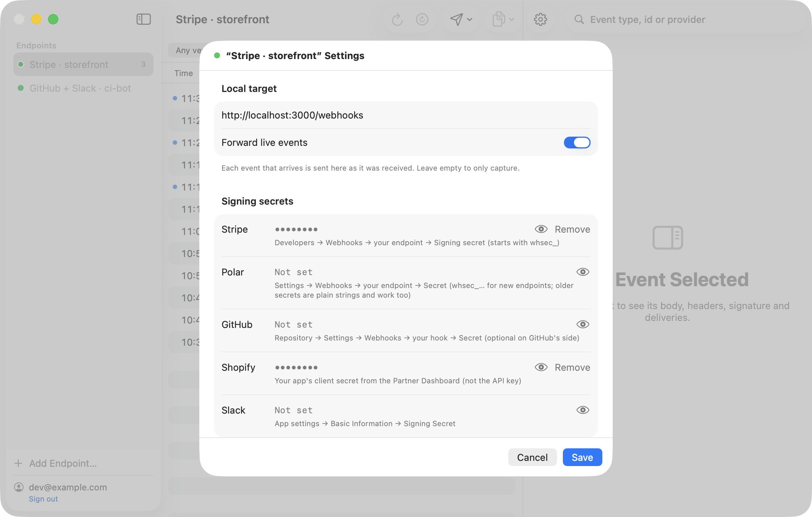Cancel the settings dialog
This screenshot has width=812, height=517.
pos(532,457)
